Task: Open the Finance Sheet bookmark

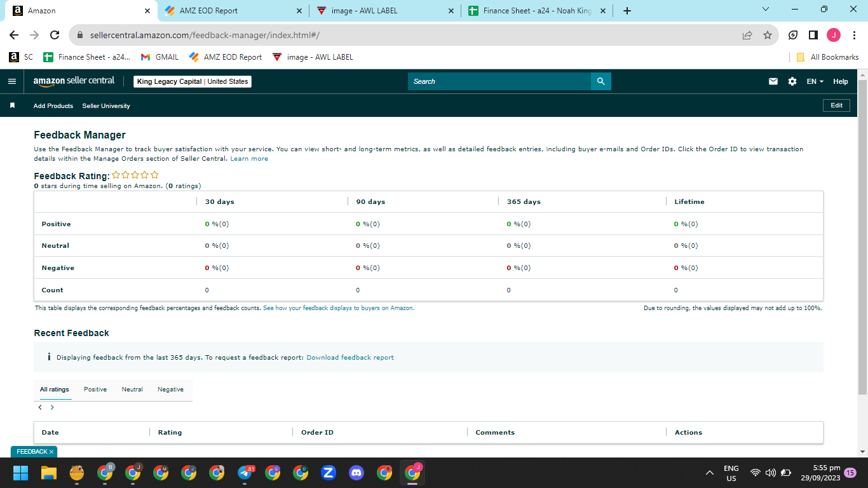Action: (87, 57)
